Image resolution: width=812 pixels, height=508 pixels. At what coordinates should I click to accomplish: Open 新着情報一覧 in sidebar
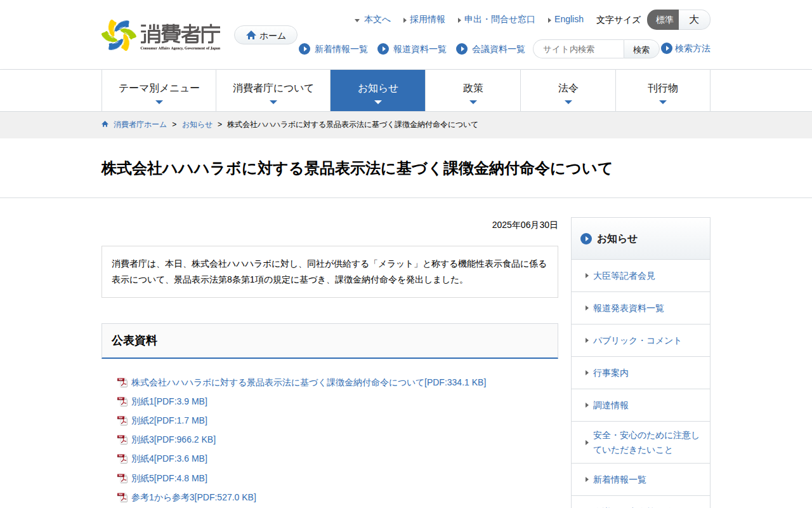[x=641, y=479]
